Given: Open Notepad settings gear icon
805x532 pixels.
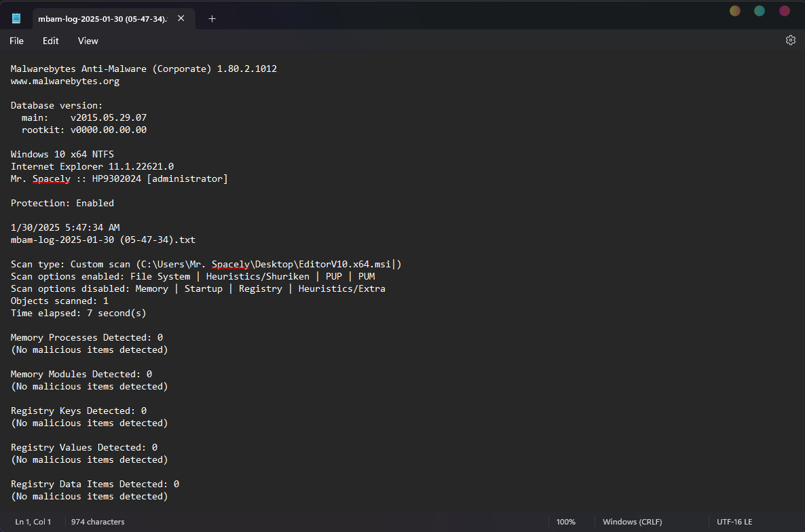Looking at the screenshot, I should [790, 41].
